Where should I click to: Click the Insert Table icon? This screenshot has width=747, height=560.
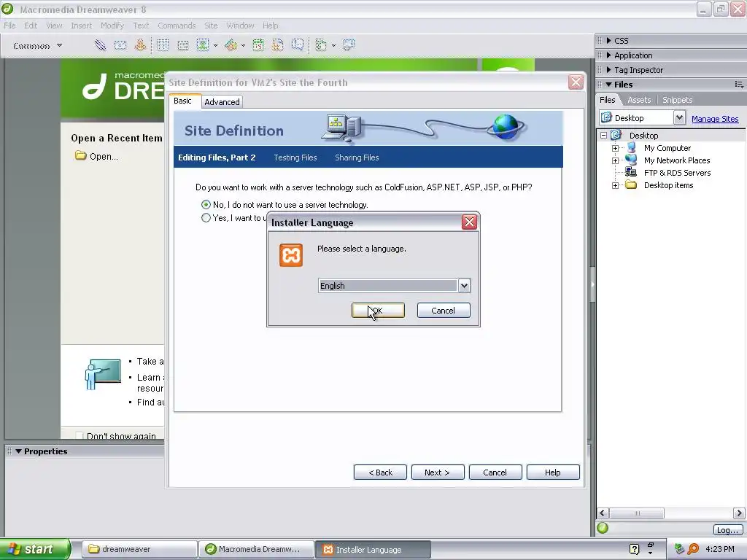click(163, 45)
